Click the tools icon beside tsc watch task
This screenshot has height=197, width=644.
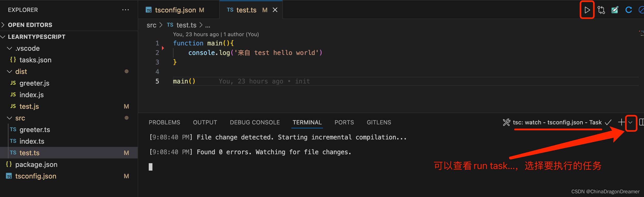tap(507, 122)
